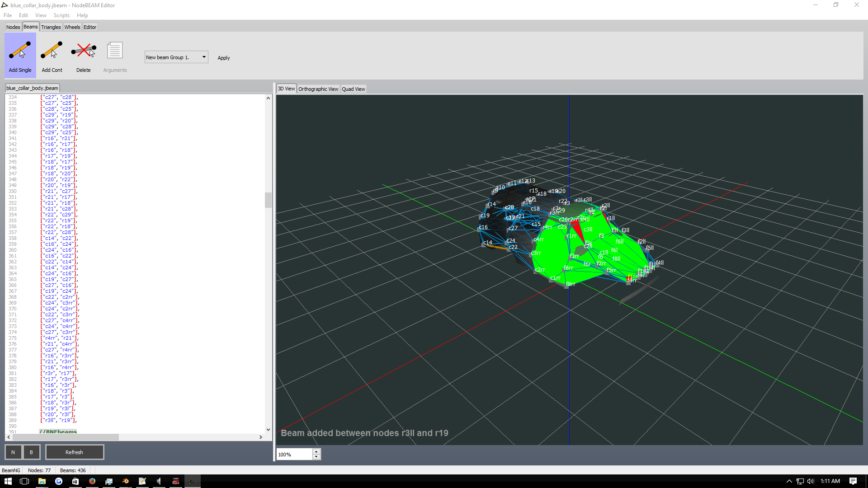Open the Windows Start menu
The image size is (868, 488).
pyautogui.click(x=8, y=481)
